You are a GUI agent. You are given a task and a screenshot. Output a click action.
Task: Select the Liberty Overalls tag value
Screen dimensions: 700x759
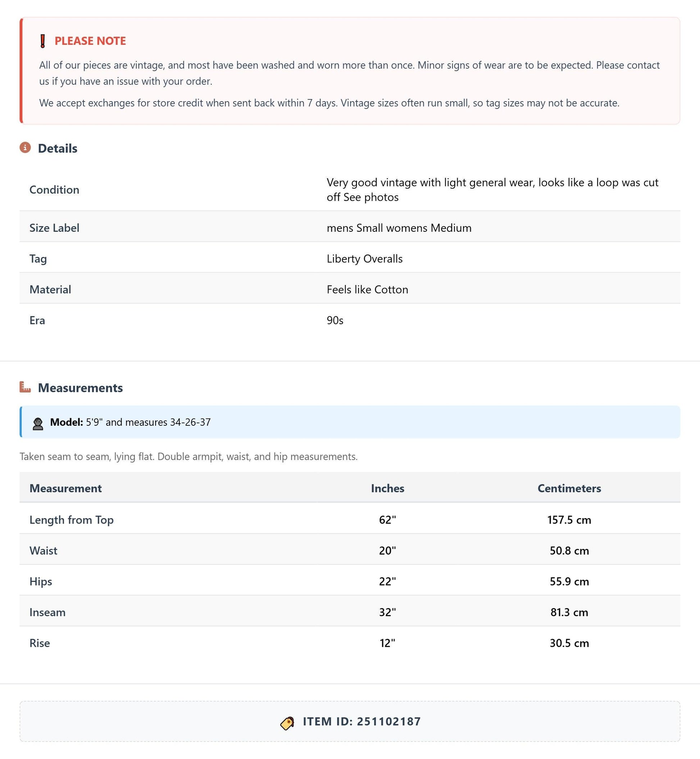click(365, 259)
